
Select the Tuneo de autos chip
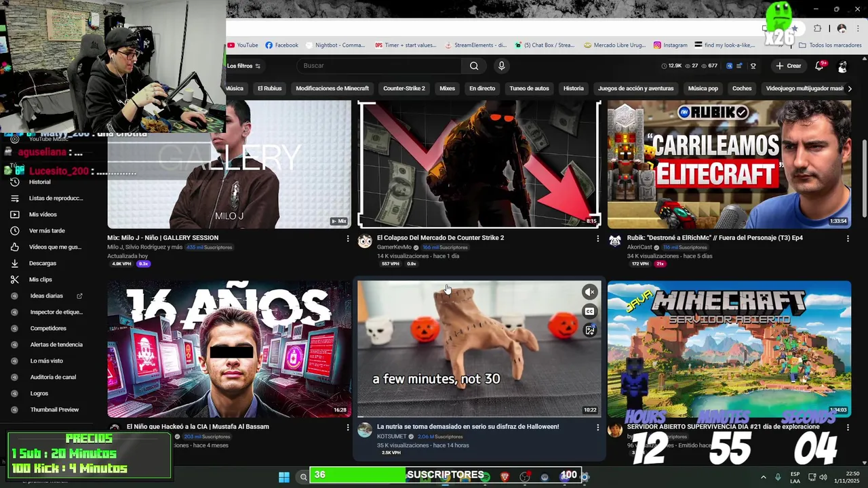coord(529,88)
